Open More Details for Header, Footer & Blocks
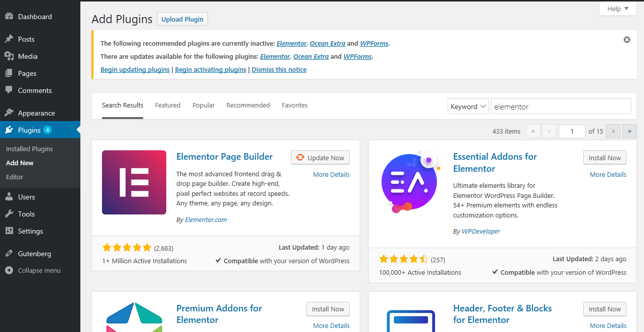The height and width of the screenshot is (332, 644). click(608, 325)
